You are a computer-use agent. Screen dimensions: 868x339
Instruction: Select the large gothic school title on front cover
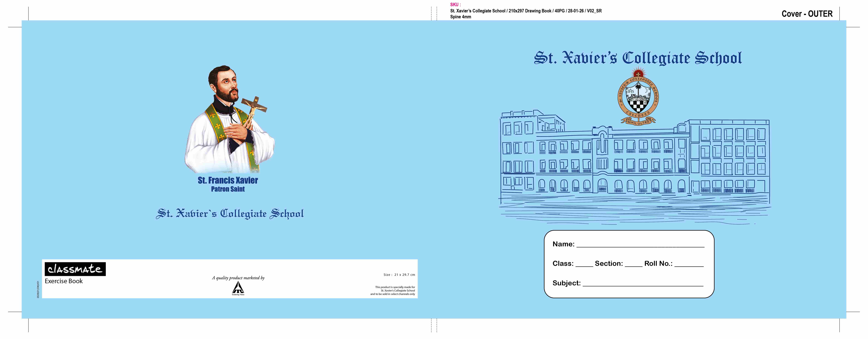tap(638, 58)
